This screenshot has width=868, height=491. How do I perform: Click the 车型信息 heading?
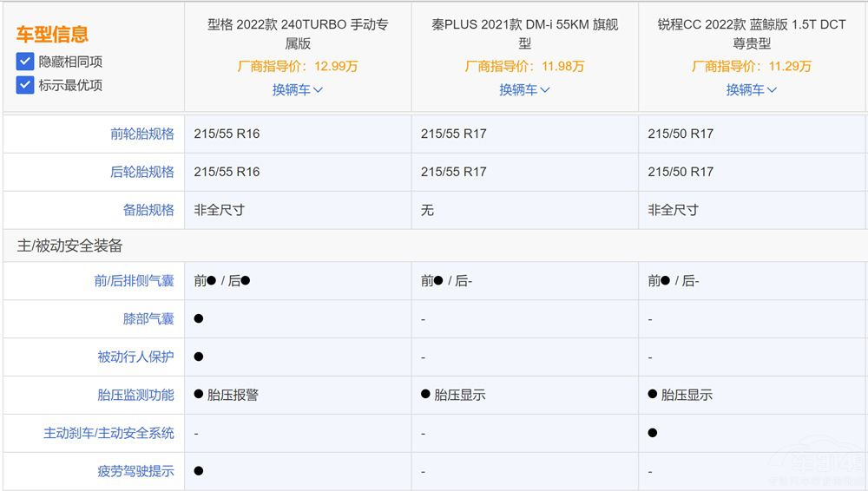coord(52,35)
